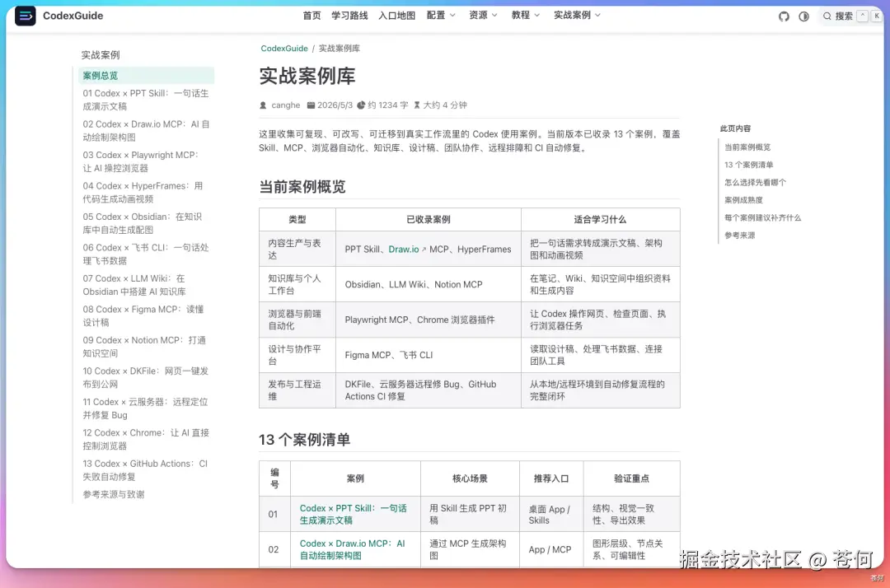The image size is (890, 588).
Task: Open the Draw.io link in the table
Action: tap(404, 250)
